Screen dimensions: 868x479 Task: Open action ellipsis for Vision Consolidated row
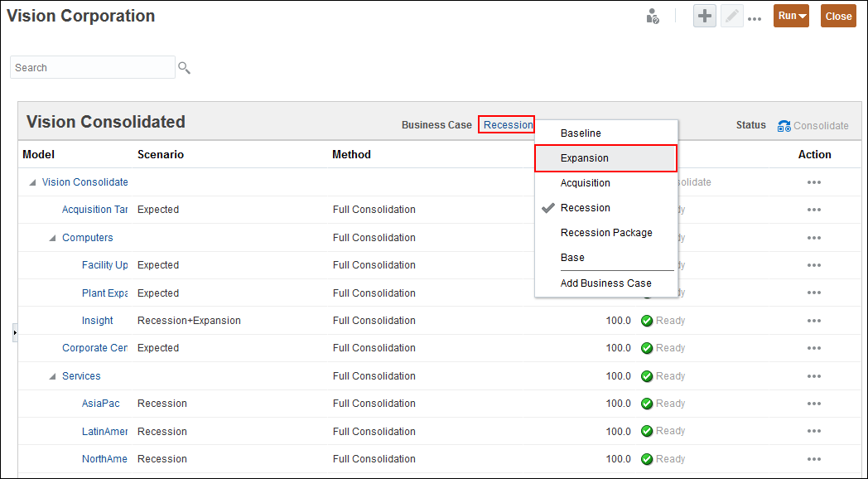pos(813,182)
